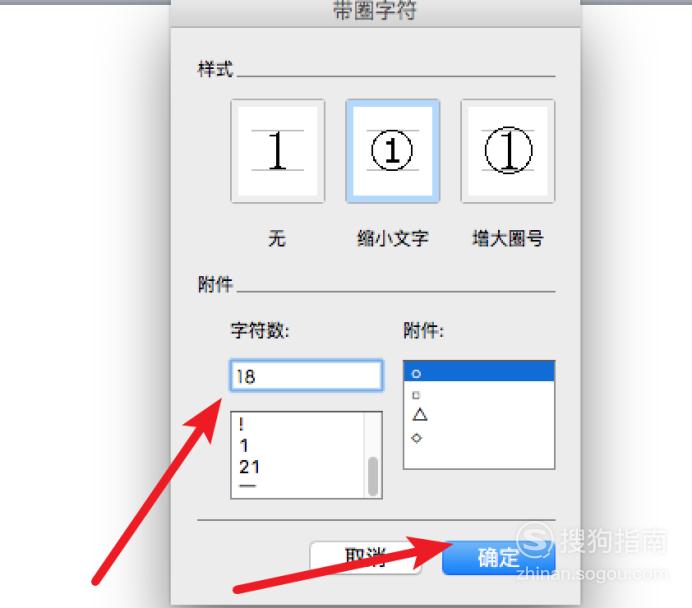
Task: Click the 字符数 text field containing 18
Action: click(x=306, y=375)
